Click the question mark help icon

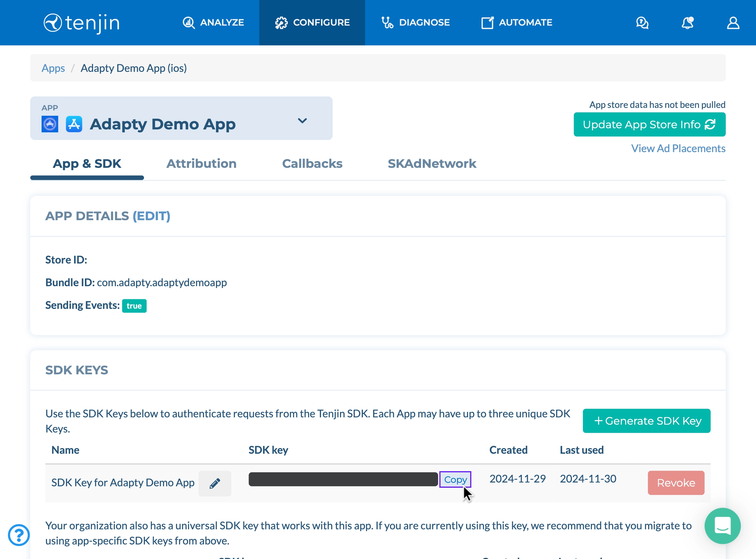pos(19,535)
